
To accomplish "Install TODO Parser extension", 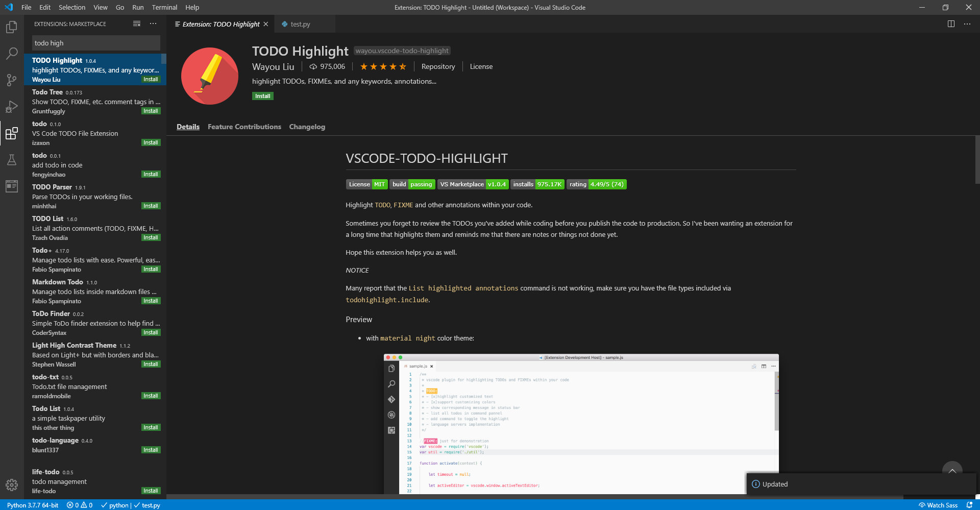I will [151, 206].
